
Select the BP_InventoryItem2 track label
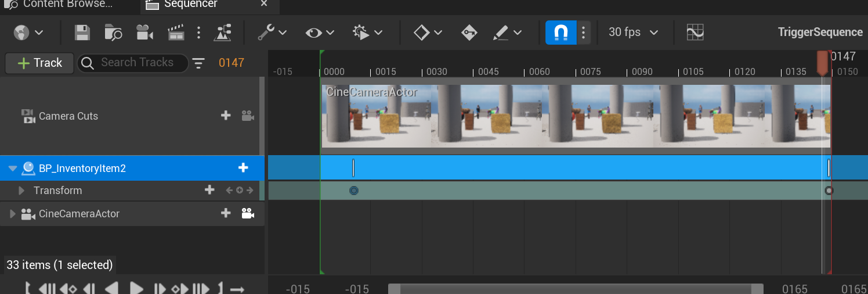[x=82, y=168]
